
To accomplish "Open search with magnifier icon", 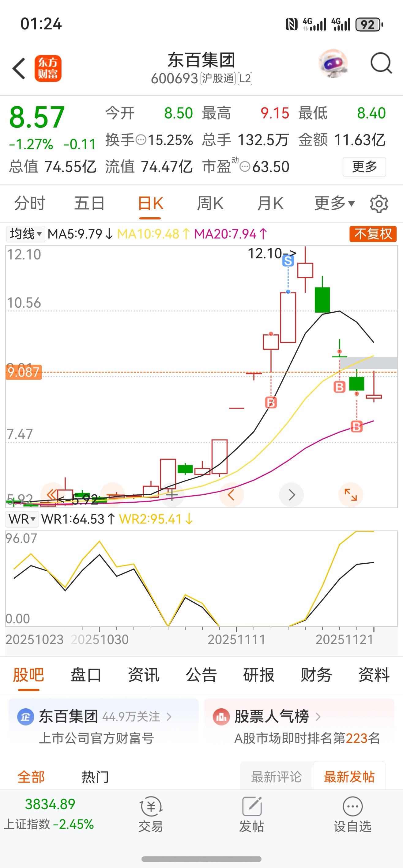I will tap(381, 63).
